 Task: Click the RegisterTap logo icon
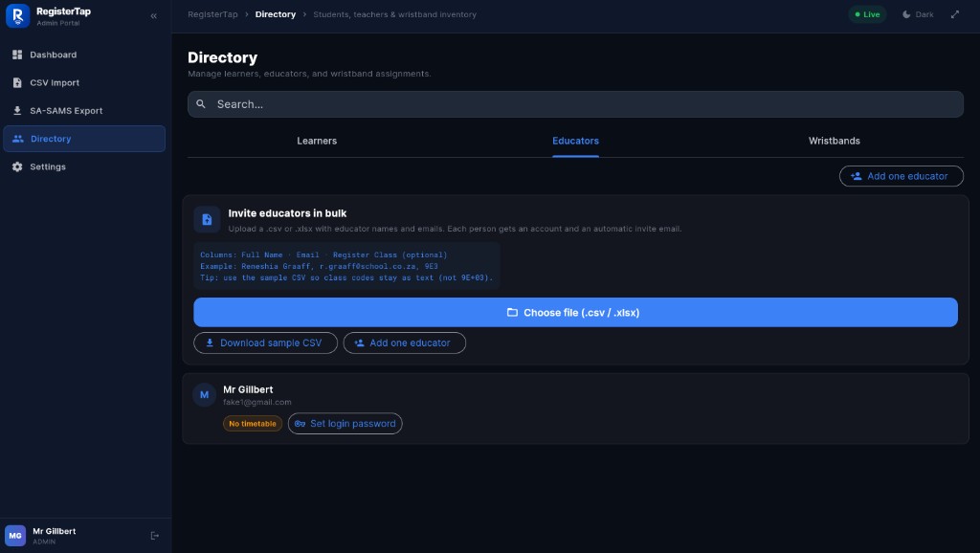point(17,15)
